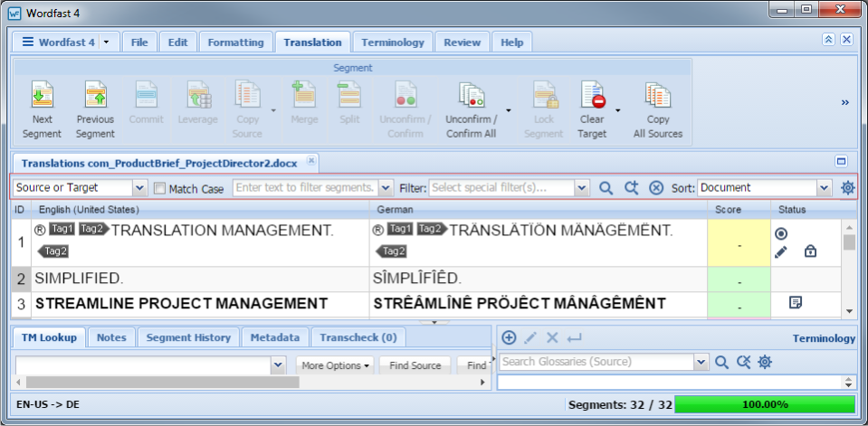Clear the segment filter with X icon
Image resolution: width=868 pixels, height=426 pixels.
(656, 188)
